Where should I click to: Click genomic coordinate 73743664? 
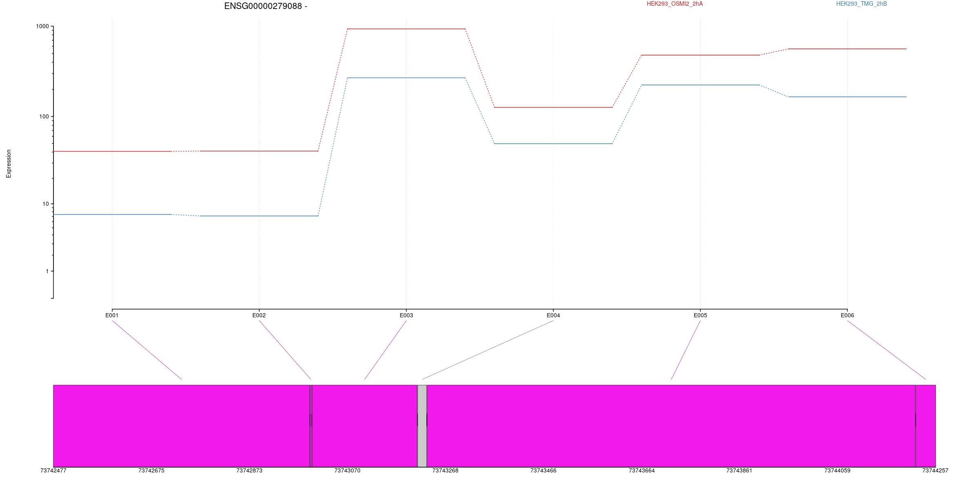point(641,471)
